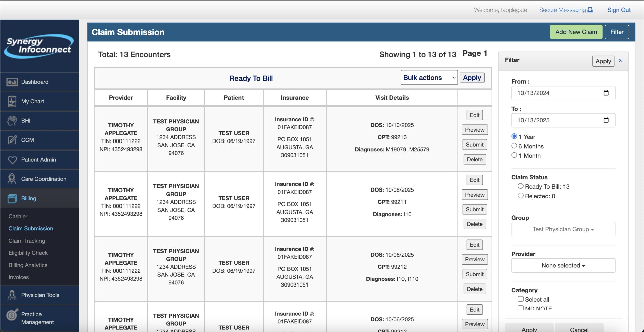Click the Physician Tools icon
This screenshot has width=644, height=332.
coord(12,295)
